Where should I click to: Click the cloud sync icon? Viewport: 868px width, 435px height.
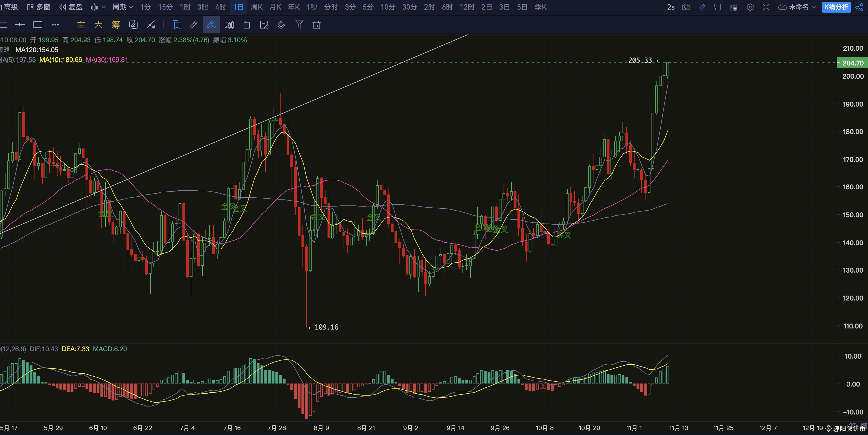tap(783, 7)
